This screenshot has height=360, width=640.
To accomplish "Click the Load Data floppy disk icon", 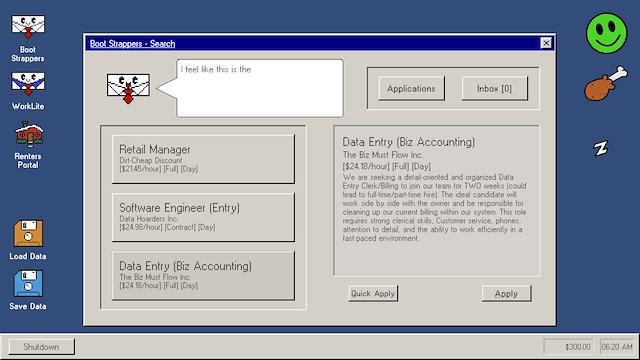I will click(x=28, y=233).
